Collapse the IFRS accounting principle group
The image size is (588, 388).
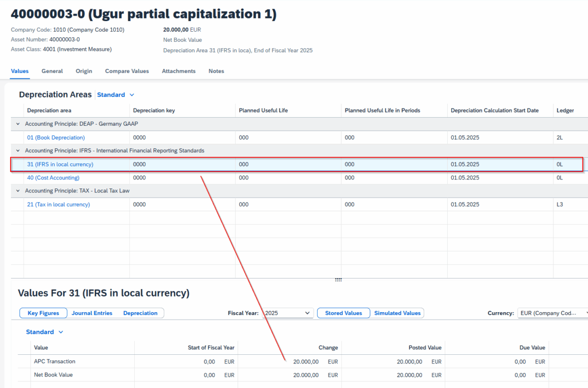coord(17,150)
